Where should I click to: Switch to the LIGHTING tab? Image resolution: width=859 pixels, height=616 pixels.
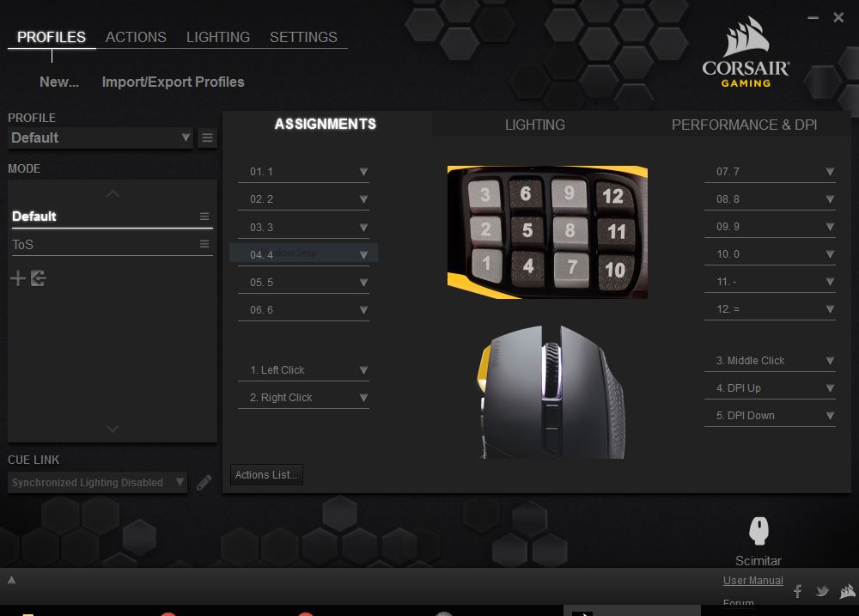(x=534, y=125)
